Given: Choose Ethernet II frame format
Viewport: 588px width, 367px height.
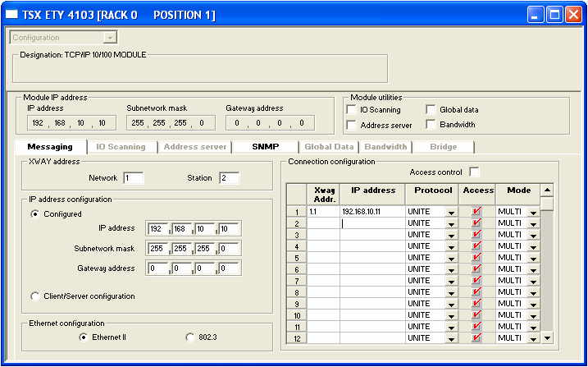Looking at the screenshot, I should pos(84,337).
